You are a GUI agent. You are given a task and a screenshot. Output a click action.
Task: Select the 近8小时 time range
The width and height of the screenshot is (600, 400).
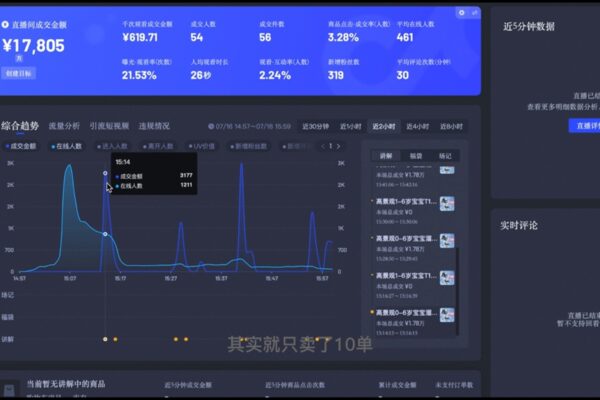click(x=452, y=126)
